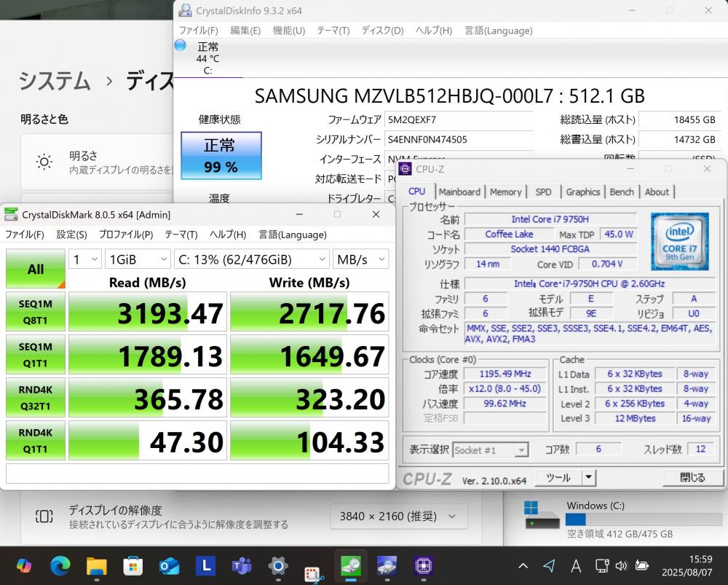Viewport: 728px width, 585px height.
Task: Open network status from the system tray
Action: click(x=602, y=565)
